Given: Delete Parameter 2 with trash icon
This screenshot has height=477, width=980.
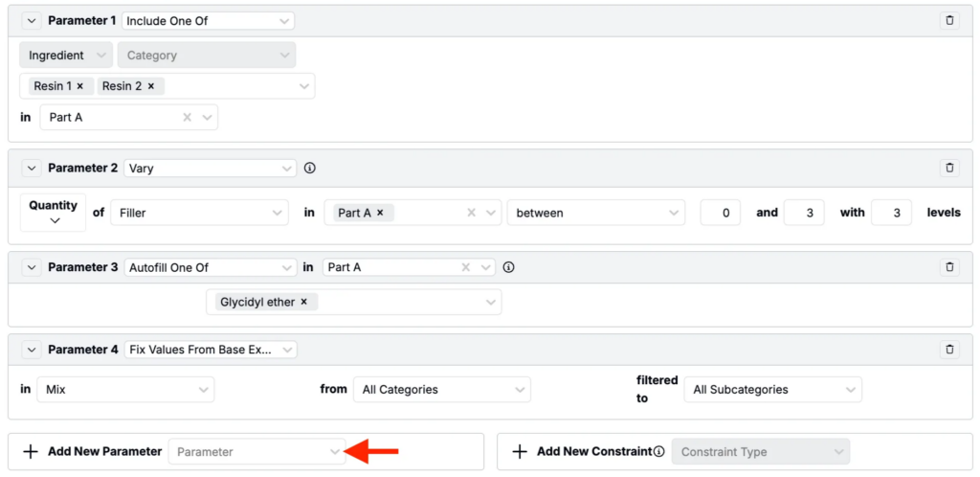Looking at the screenshot, I should 948,168.
